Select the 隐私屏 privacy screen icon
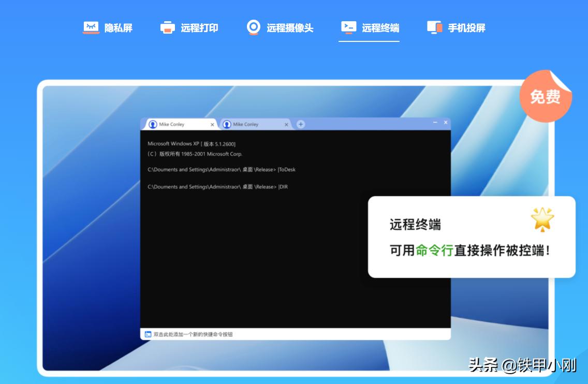The width and height of the screenshot is (588, 384). click(91, 27)
